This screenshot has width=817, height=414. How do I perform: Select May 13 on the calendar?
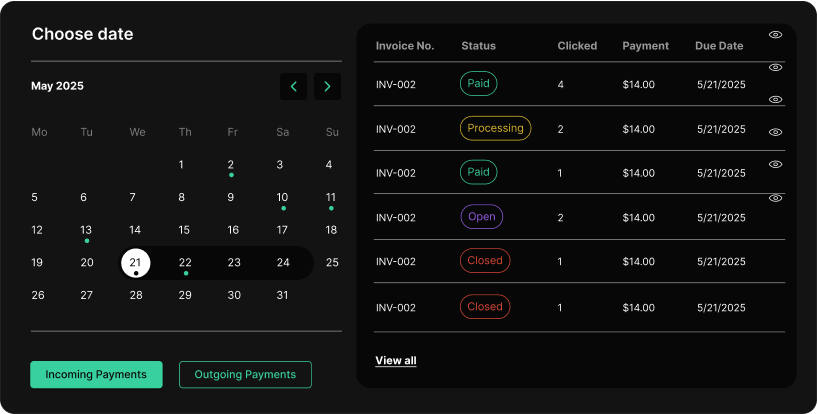pos(86,230)
